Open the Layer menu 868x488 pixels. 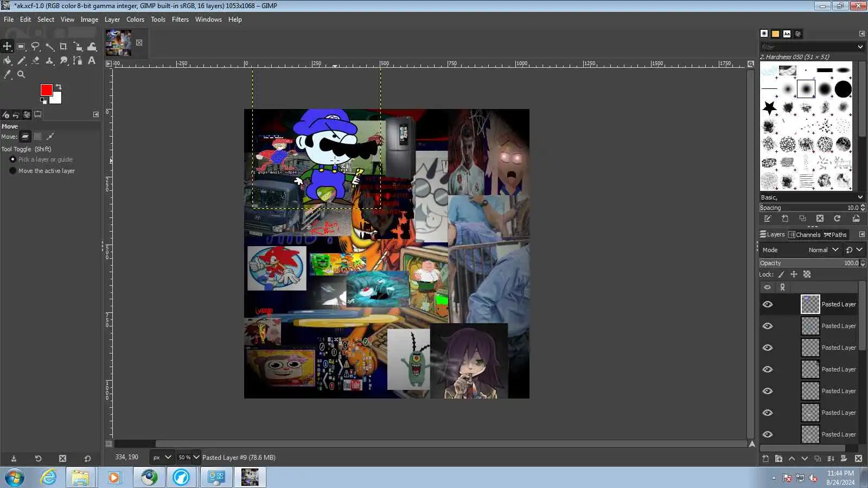[x=112, y=20]
